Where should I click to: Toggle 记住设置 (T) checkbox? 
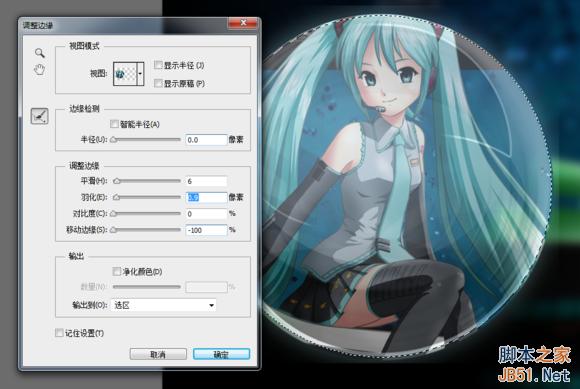point(59,333)
